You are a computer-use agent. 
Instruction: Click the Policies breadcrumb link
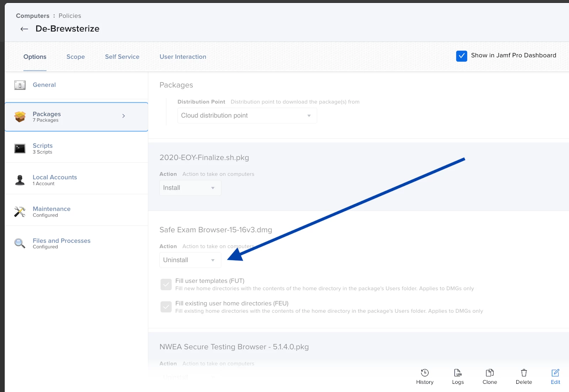[x=70, y=16]
